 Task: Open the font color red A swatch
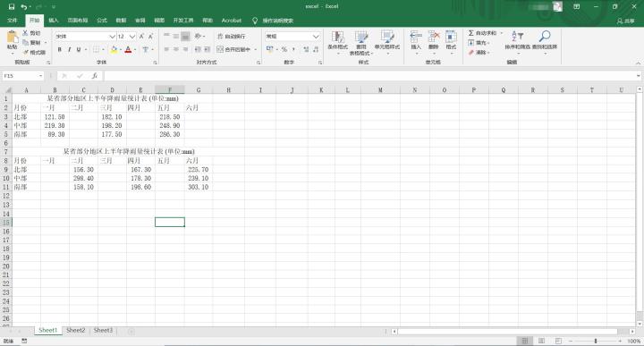click(x=128, y=50)
